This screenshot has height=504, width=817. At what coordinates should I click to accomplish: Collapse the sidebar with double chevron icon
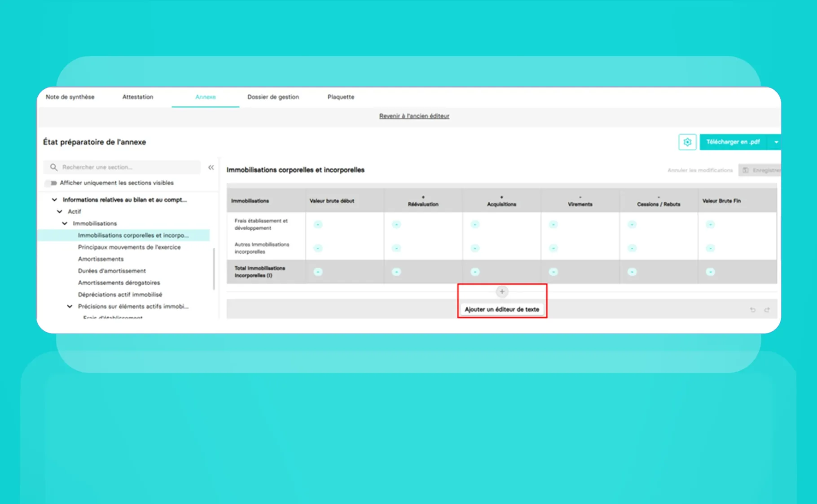click(x=211, y=167)
